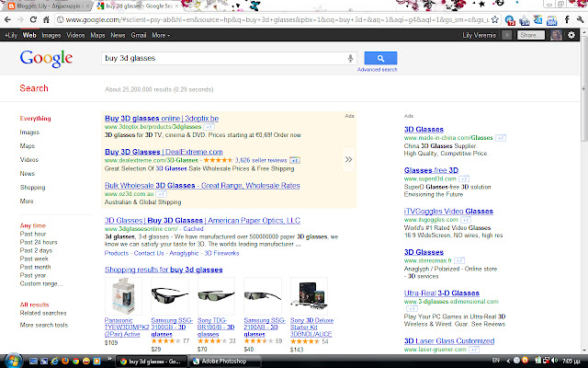Click Show Desktop quick launch icon
The width and height of the screenshot is (588, 368).
pos(33,362)
